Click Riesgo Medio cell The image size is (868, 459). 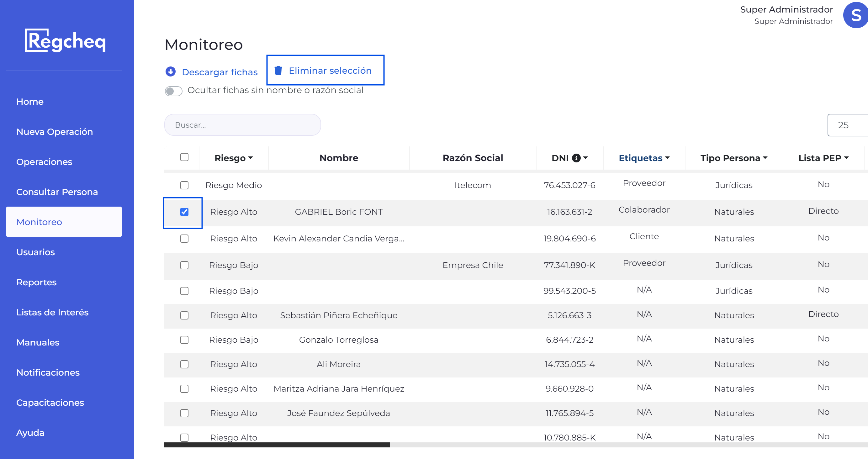234,185
